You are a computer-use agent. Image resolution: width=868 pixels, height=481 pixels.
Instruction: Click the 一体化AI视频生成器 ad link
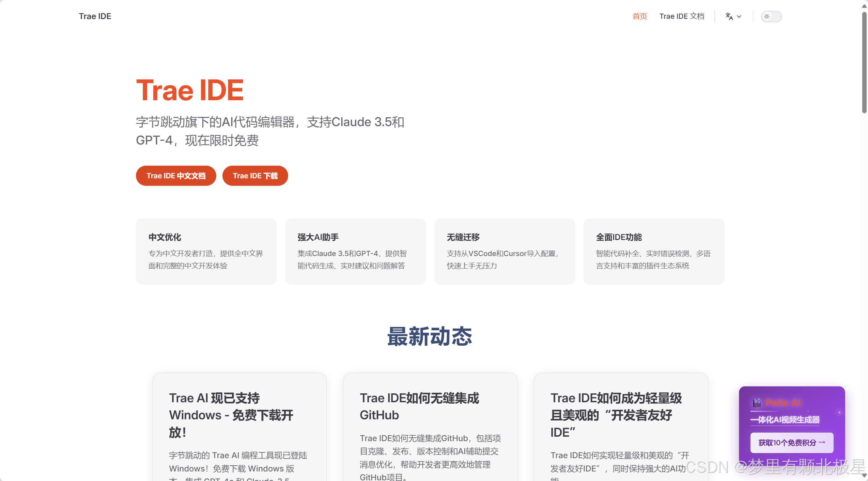coord(785,420)
